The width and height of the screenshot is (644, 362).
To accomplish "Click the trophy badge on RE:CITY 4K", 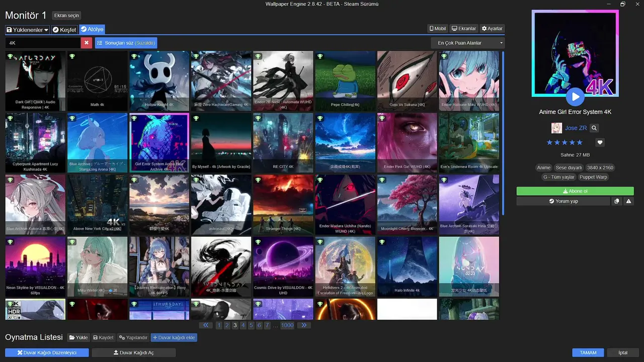I will point(258,118).
